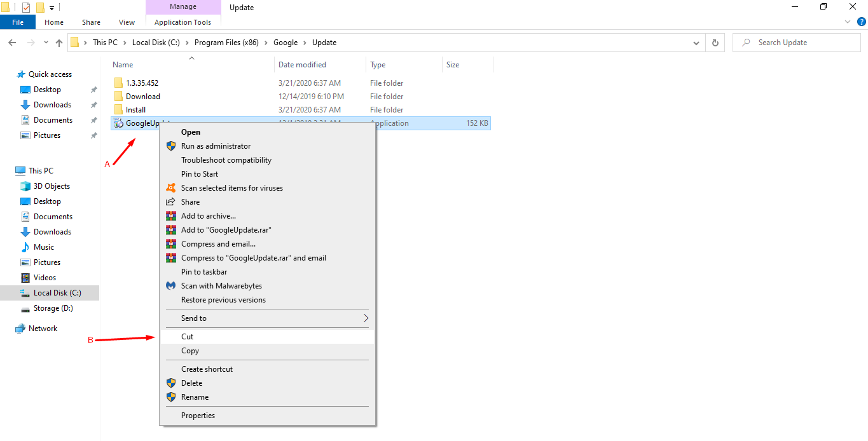
Task: Expand the ribbon with chevron arrow
Action: pyautogui.click(x=848, y=22)
